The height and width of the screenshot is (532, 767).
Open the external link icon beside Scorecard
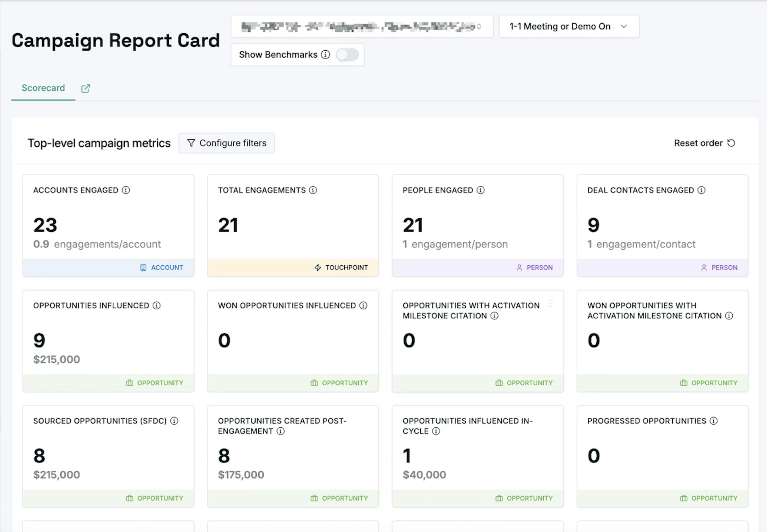click(86, 88)
